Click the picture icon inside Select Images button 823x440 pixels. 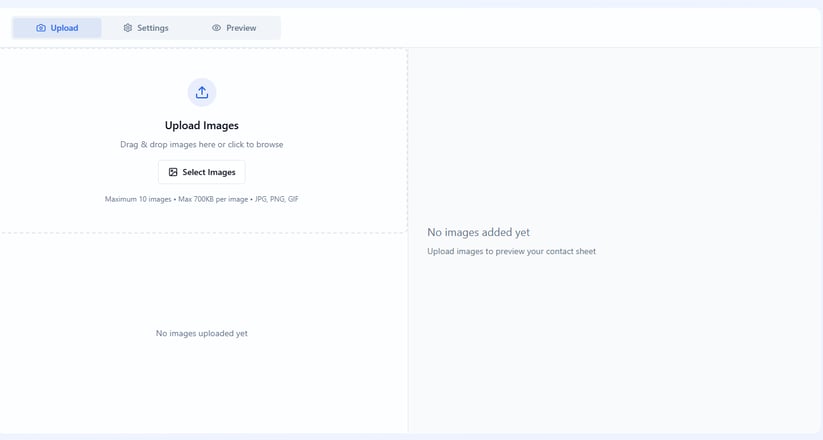(173, 172)
